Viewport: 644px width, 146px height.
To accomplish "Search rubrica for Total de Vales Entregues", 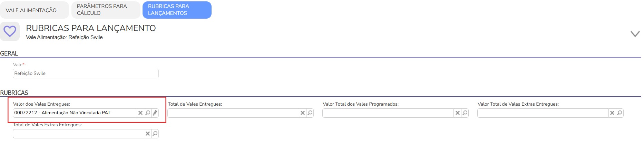I will pos(310,113).
